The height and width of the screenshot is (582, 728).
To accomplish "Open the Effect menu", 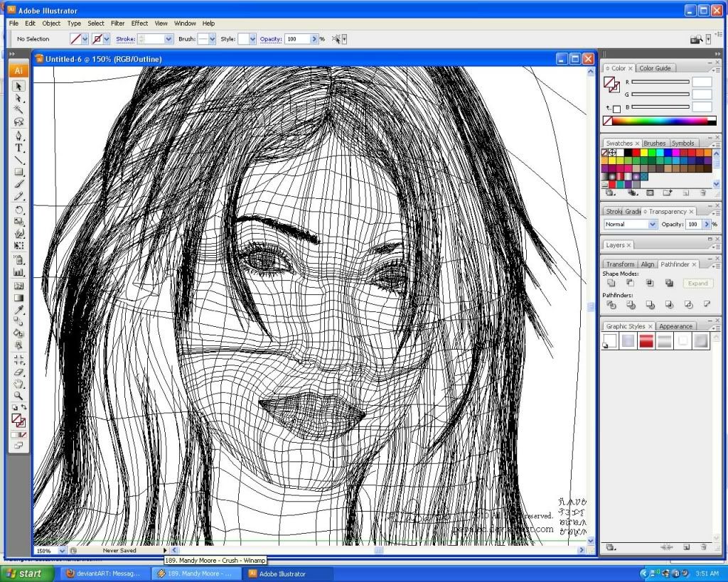I will pyautogui.click(x=139, y=23).
